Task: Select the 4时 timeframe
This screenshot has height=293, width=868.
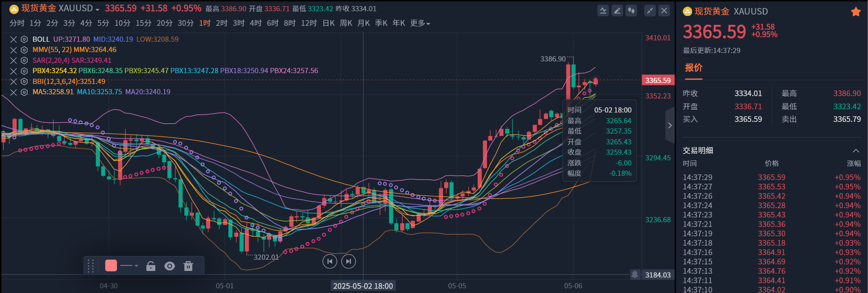Action: [x=256, y=23]
